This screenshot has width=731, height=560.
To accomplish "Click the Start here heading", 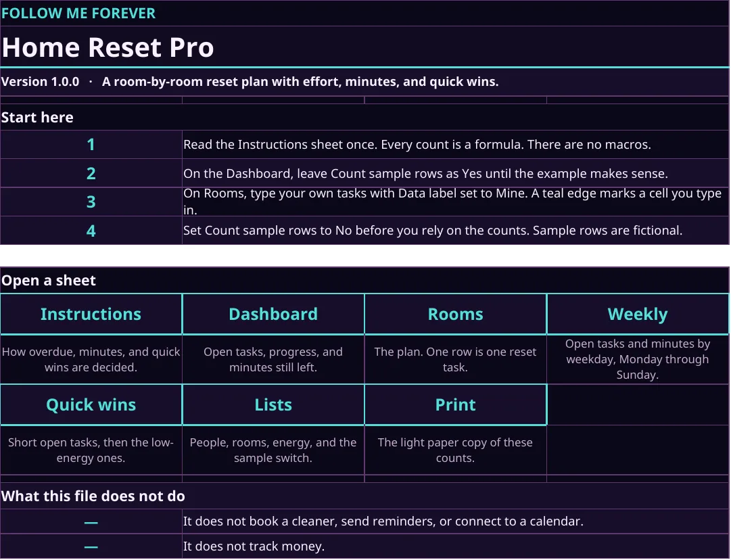I will pos(37,117).
